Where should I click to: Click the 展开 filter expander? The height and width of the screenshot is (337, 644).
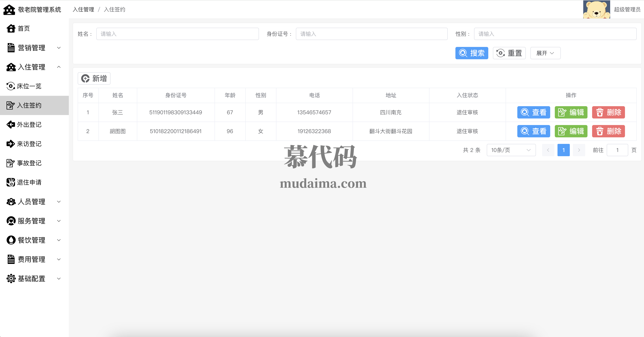[x=545, y=53]
